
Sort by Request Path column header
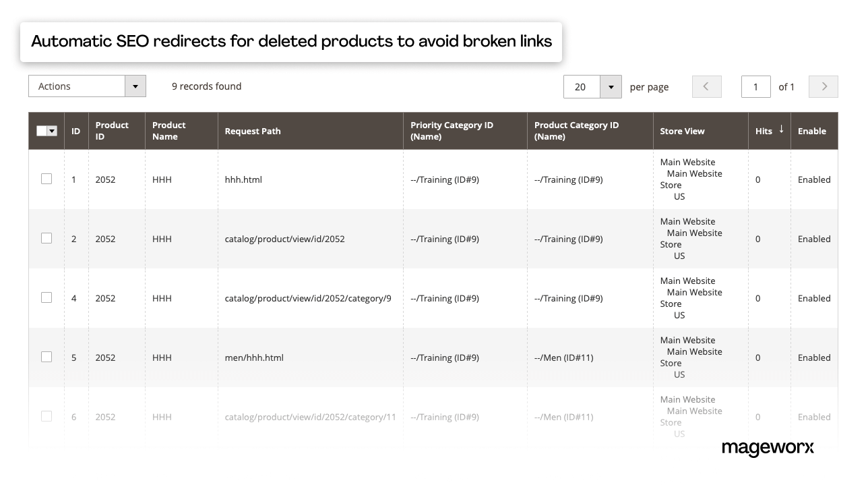[x=253, y=131]
